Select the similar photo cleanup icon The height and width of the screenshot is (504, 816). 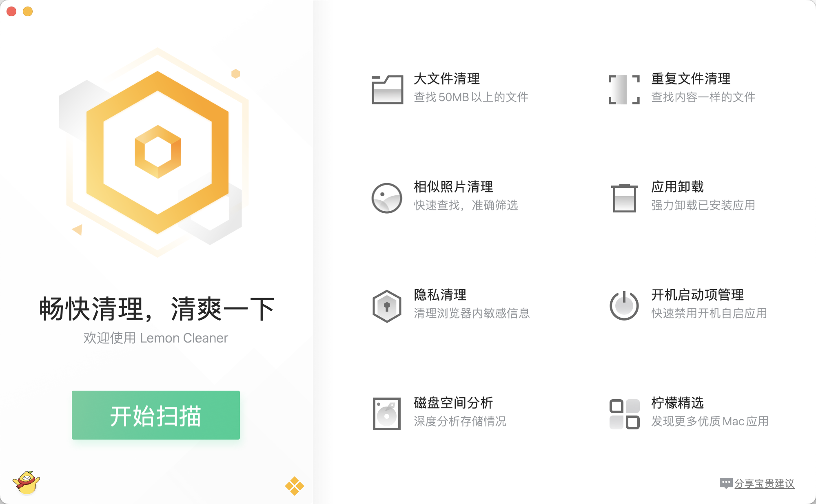coord(387,198)
